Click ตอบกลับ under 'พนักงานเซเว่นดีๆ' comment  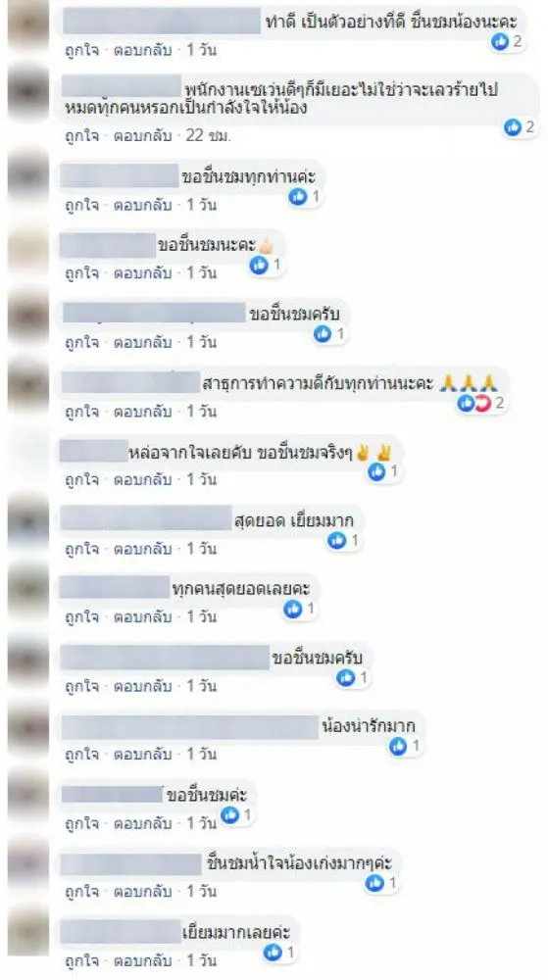[142, 135]
